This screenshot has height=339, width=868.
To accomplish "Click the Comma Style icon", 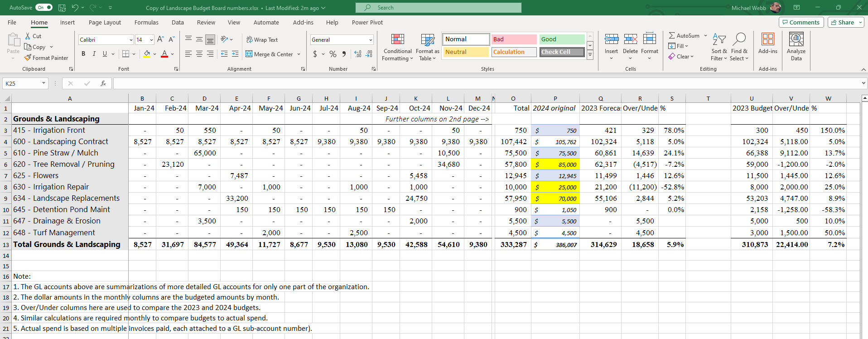I will click(344, 54).
